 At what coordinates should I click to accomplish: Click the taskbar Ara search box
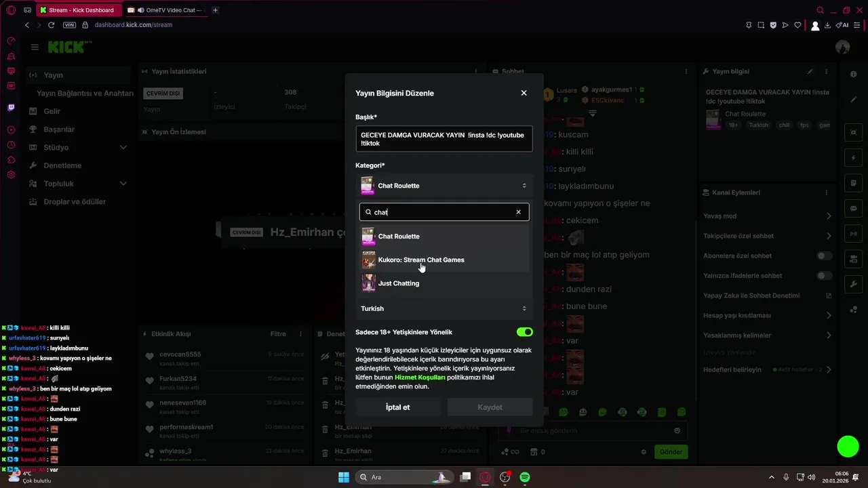pos(403,477)
